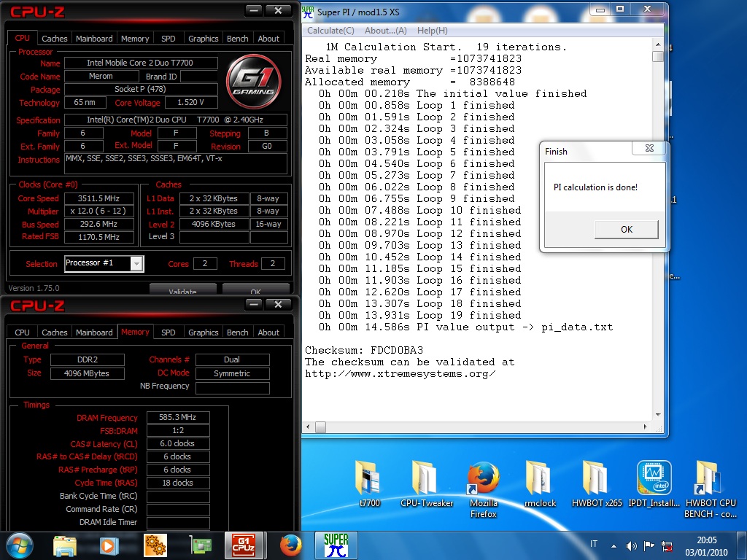Open the HWBOT x265 desktop folder
The image size is (747, 560).
597,485
